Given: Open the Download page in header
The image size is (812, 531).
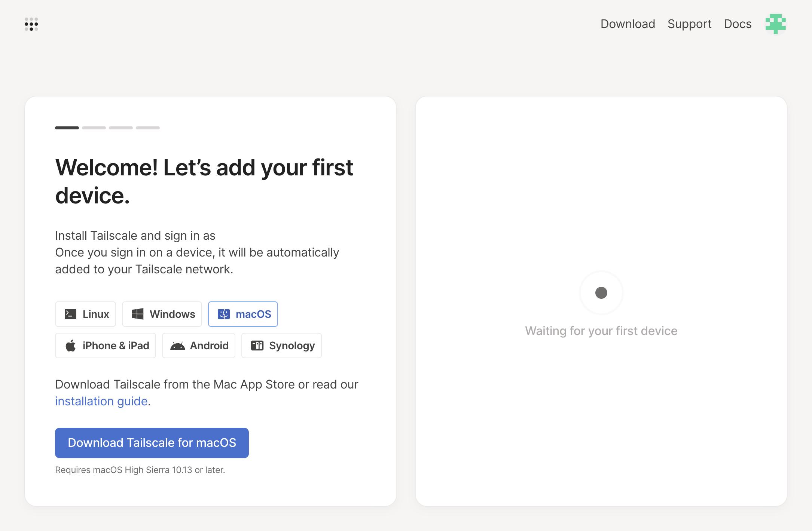Looking at the screenshot, I should coord(628,24).
